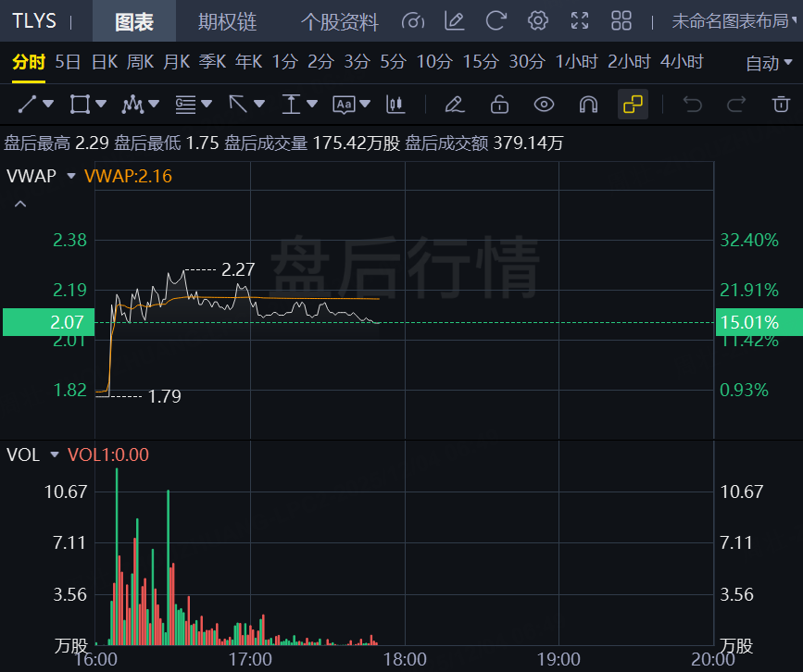Image resolution: width=803 pixels, height=672 pixels.
Task: Select the 分时 timeframe
Action: point(29,62)
